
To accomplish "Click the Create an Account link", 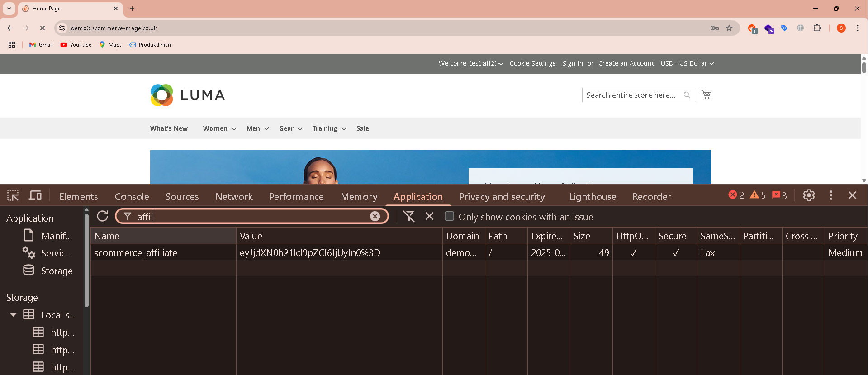I will point(626,63).
